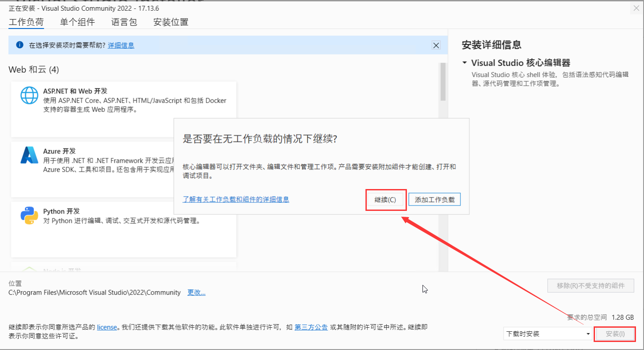Select the ASP.NET 和 Web 开发 workload card
644x350 pixels.
[124, 109]
